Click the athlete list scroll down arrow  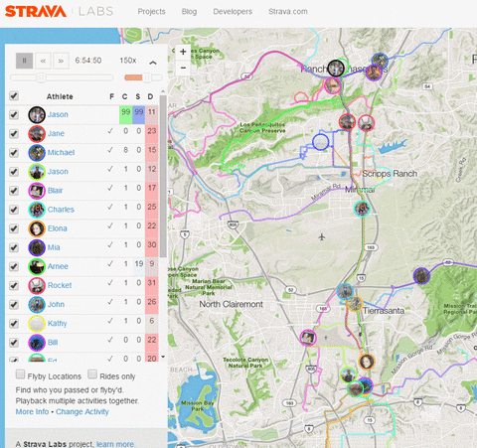(x=163, y=357)
